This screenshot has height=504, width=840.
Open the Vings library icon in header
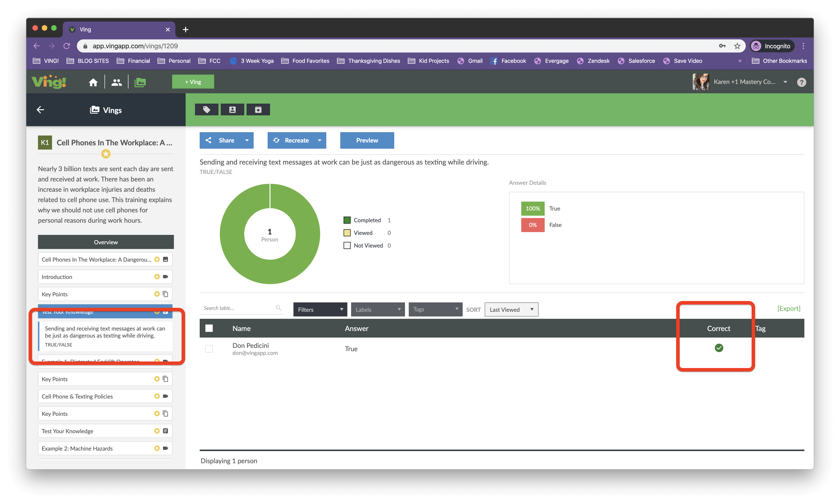(x=140, y=82)
